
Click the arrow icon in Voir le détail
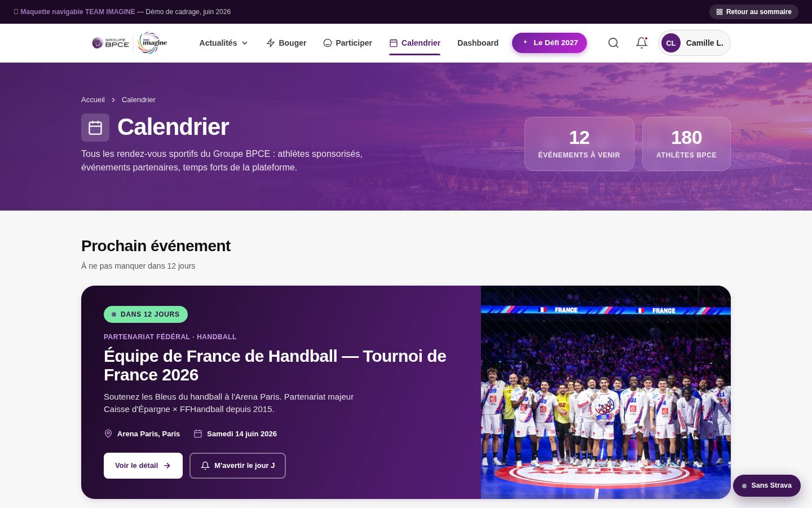tap(167, 466)
